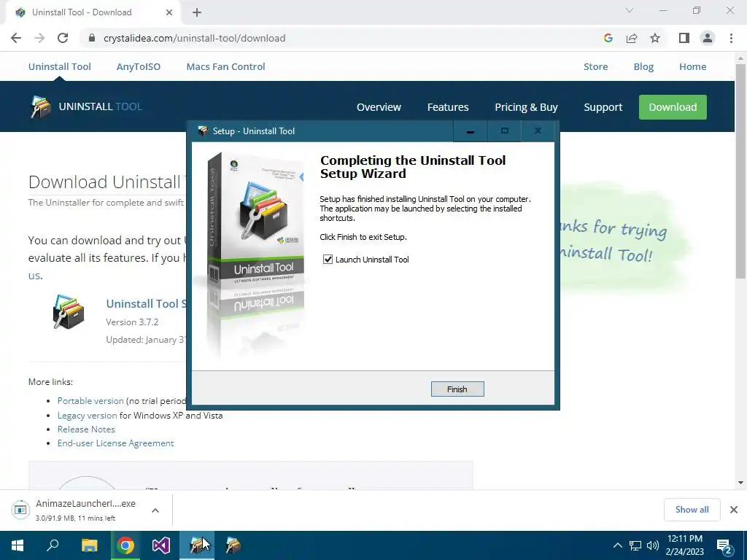Click the Uninstall Tool product icon on page
This screenshot has width=747, height=560.
point(69,312)
